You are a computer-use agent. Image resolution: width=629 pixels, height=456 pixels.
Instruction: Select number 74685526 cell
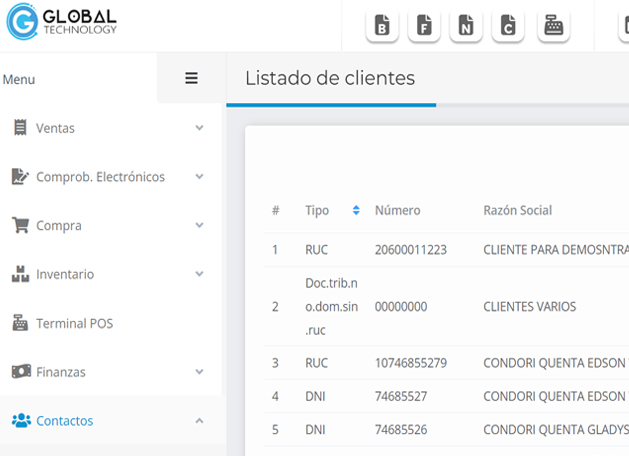point(401,430)
